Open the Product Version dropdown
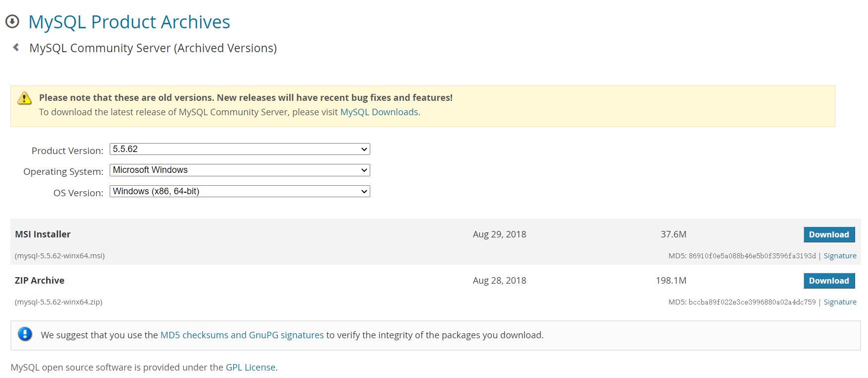Viewport: 868px width, 378px height. [240, 149]
